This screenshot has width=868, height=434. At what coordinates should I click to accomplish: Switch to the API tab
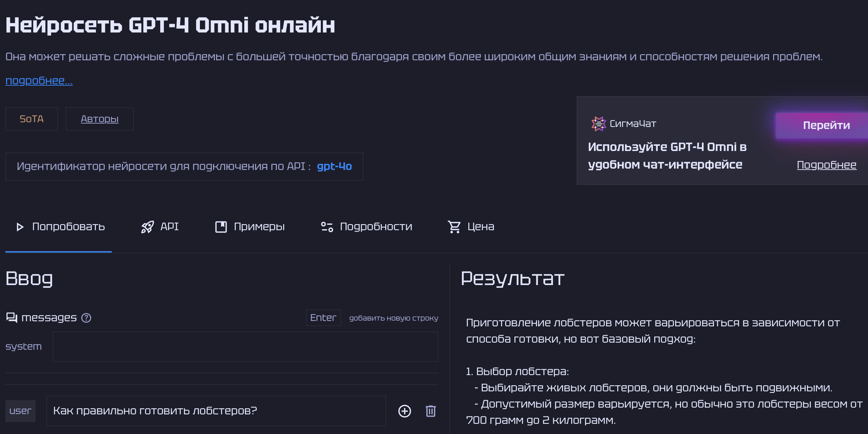click(160, 227)
